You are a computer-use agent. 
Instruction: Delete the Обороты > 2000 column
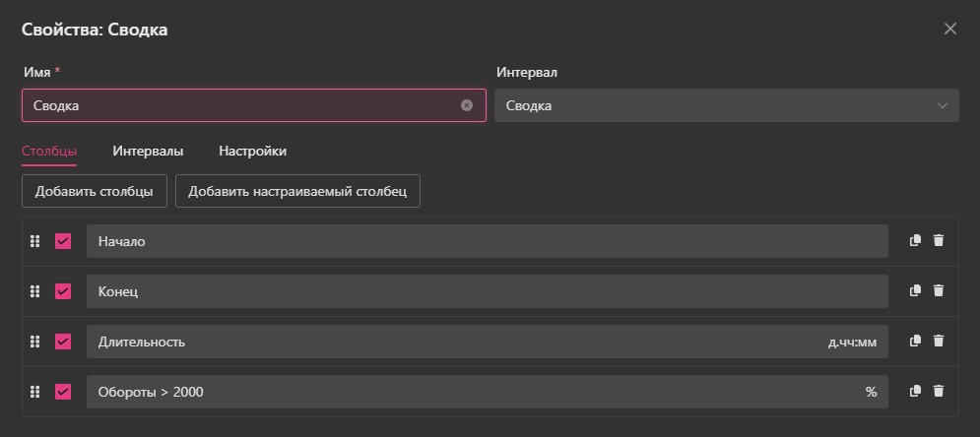(x=939, y=391)
